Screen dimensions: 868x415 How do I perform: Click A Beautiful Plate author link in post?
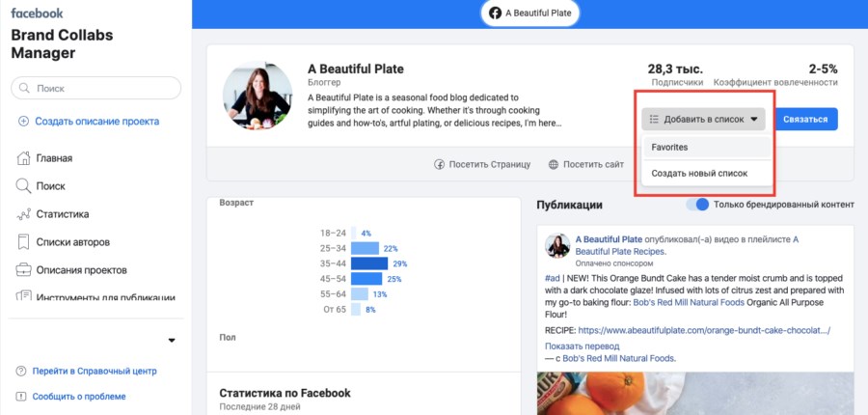tap(609, 240)
